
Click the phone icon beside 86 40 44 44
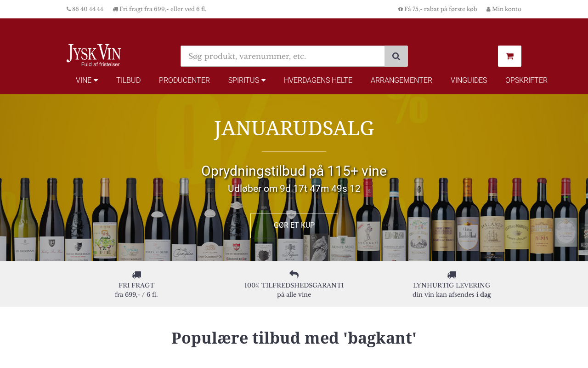[x=69, y=9]
